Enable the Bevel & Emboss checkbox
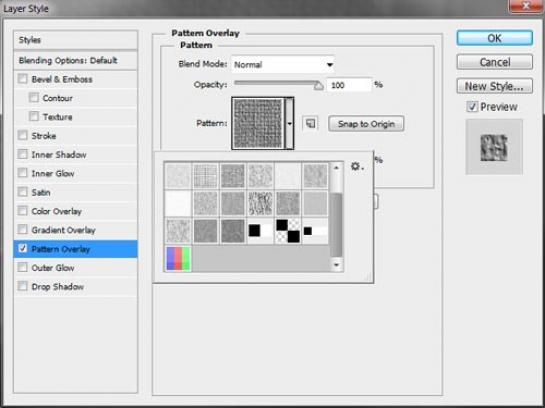 (x=23, y=79)
